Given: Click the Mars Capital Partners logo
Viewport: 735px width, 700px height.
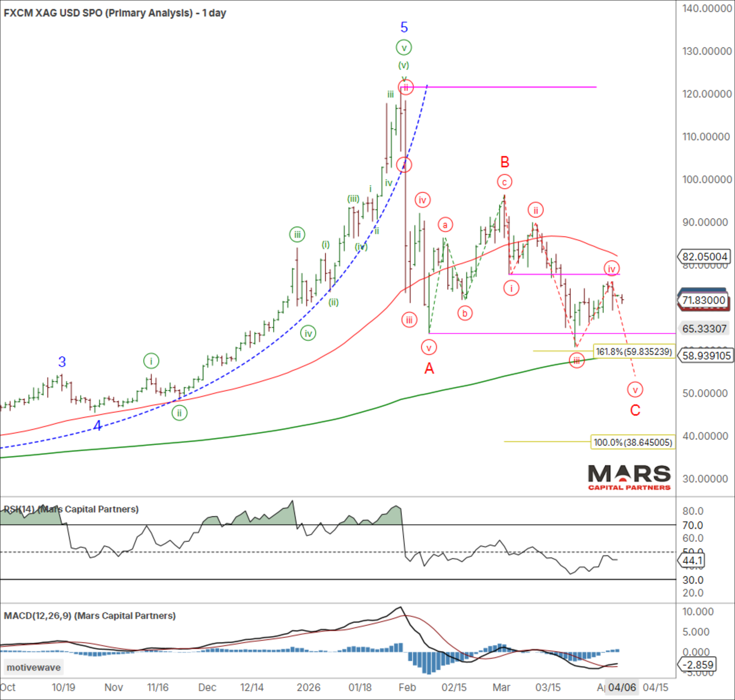Looking at the screenshot, I should (629, 477).
